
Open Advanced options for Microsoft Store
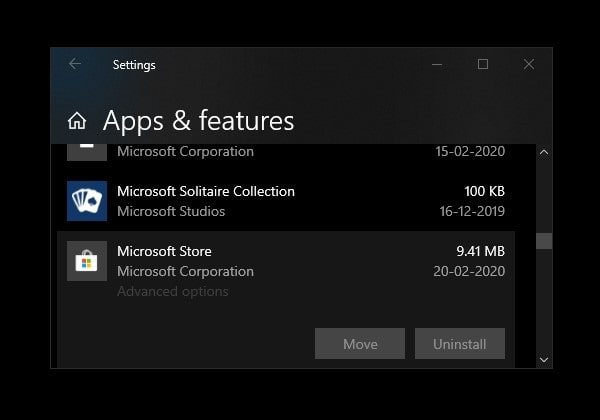point(172,292)
